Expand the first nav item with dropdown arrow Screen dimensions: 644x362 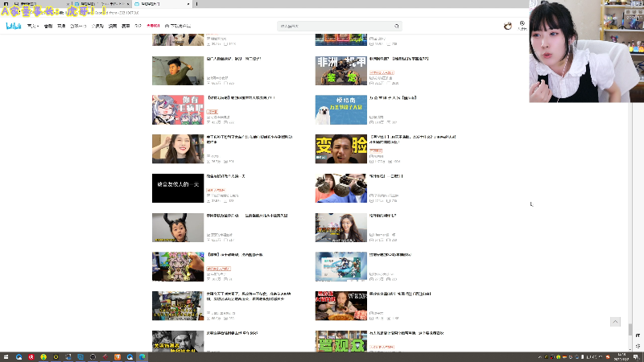point(33,26)
